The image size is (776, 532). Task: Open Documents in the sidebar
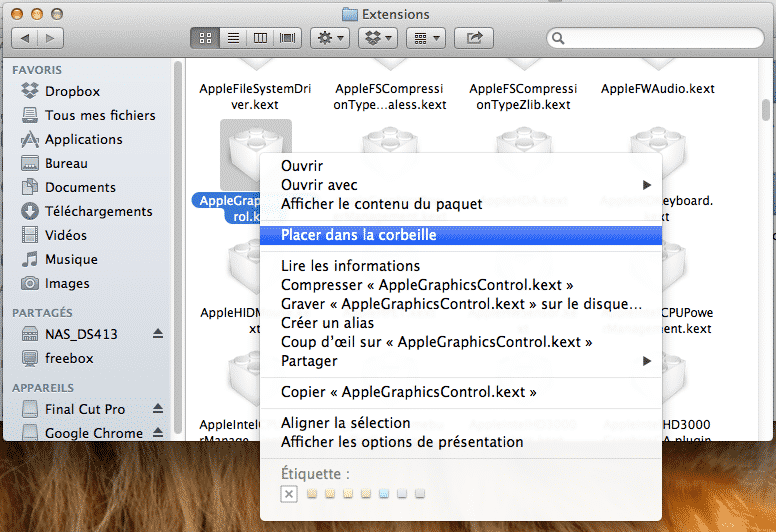(x=68, y=187)
